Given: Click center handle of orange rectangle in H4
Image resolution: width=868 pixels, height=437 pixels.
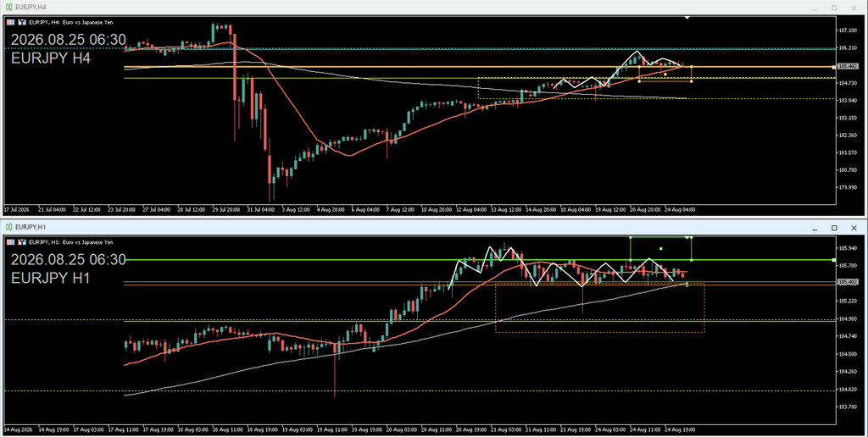Looking at the screenshot, I should click(665, 75).
